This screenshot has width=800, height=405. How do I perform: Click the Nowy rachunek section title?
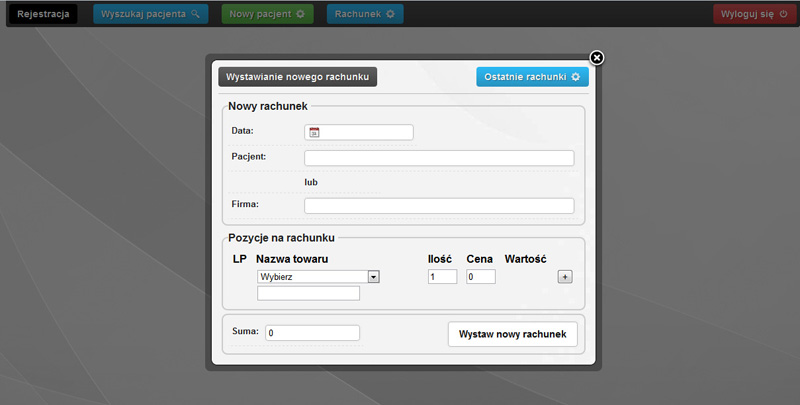coord(268,107)
